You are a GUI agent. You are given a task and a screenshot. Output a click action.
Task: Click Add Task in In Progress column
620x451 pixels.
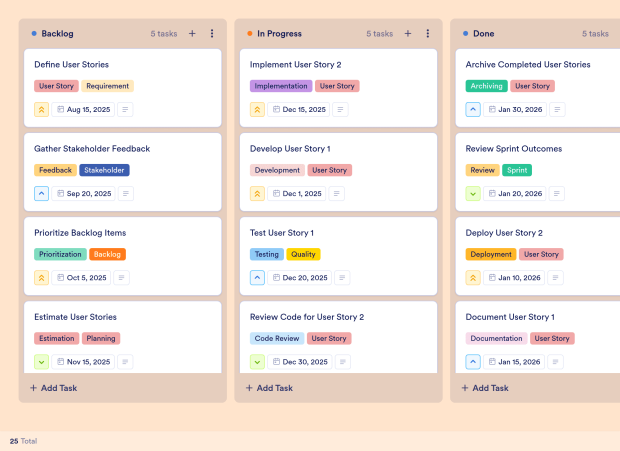269,388
